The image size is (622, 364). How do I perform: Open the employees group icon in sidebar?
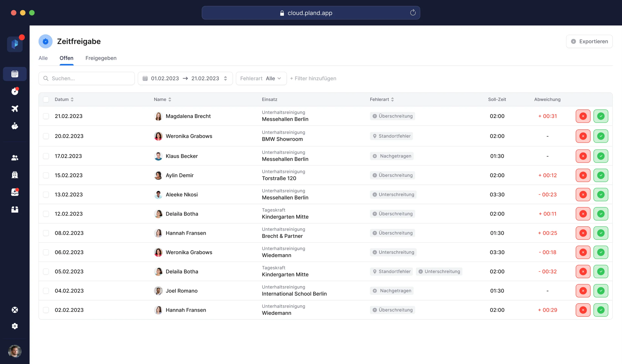[15, 158]
